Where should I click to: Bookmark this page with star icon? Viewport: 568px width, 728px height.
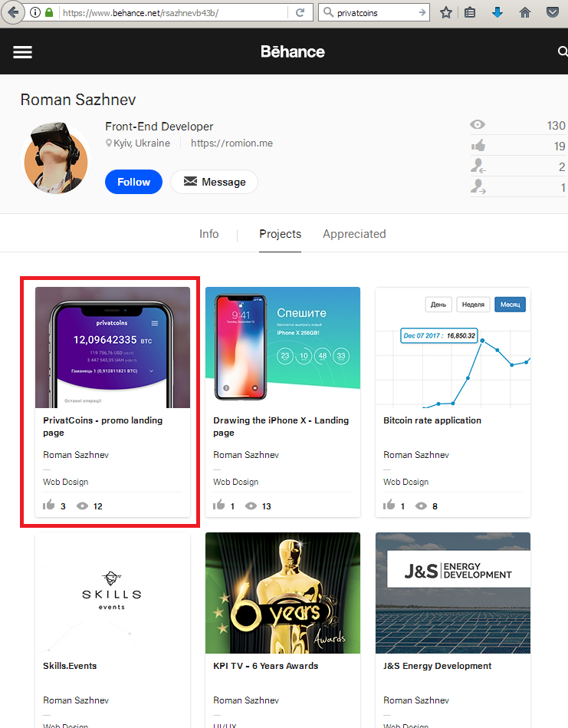pos(446,12)
